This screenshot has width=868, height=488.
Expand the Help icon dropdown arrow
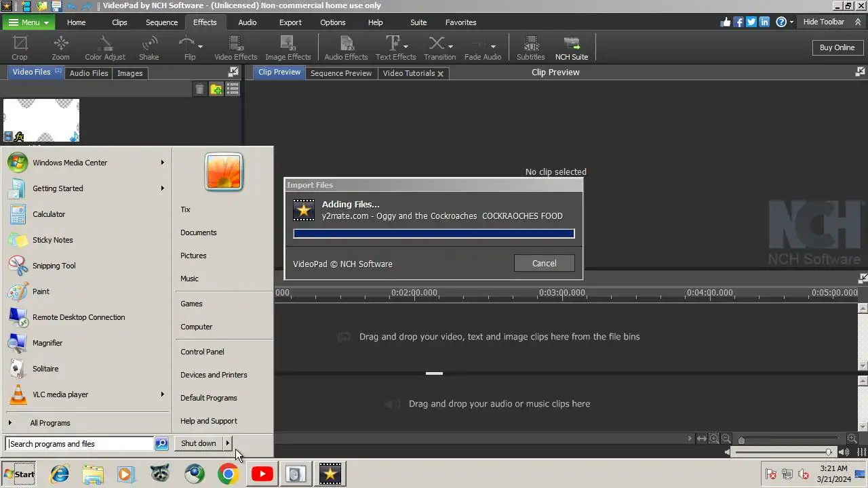click(791, 22)
